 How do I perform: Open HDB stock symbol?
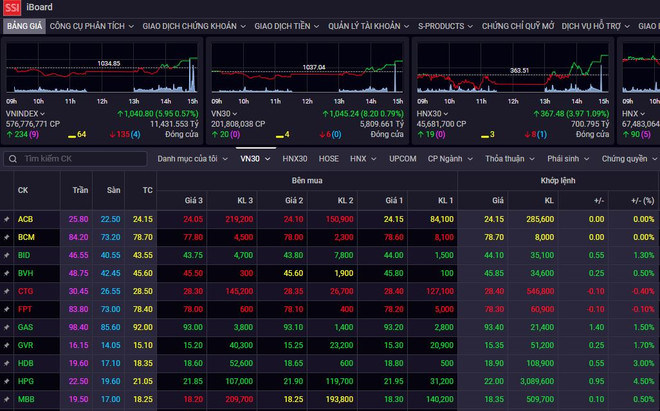click(x=25, y=363)
